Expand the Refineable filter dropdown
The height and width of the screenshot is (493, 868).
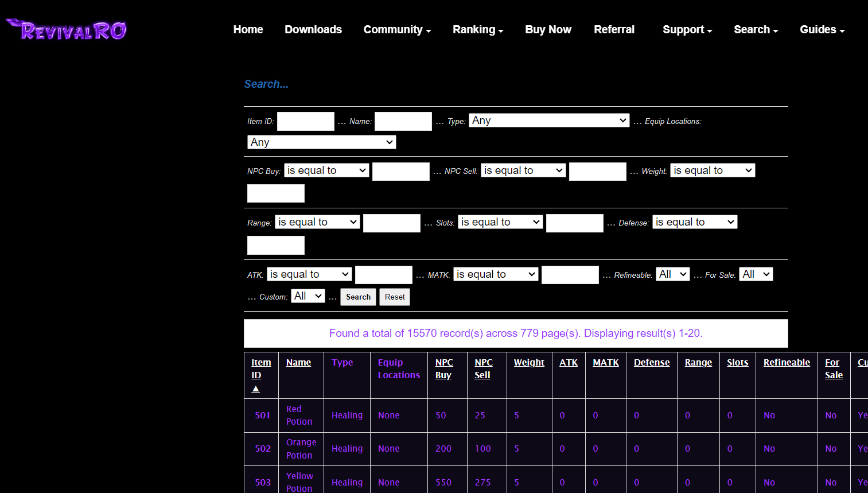coord(672,274)
